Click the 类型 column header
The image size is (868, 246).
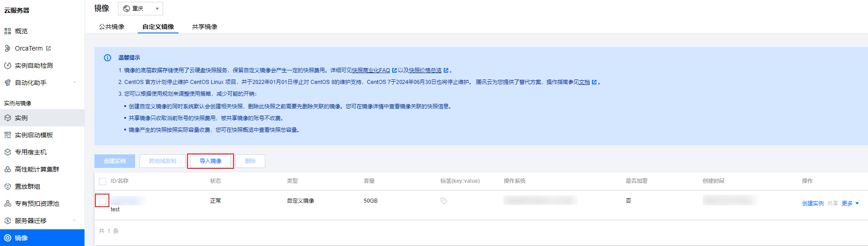[x=292, y=181]
